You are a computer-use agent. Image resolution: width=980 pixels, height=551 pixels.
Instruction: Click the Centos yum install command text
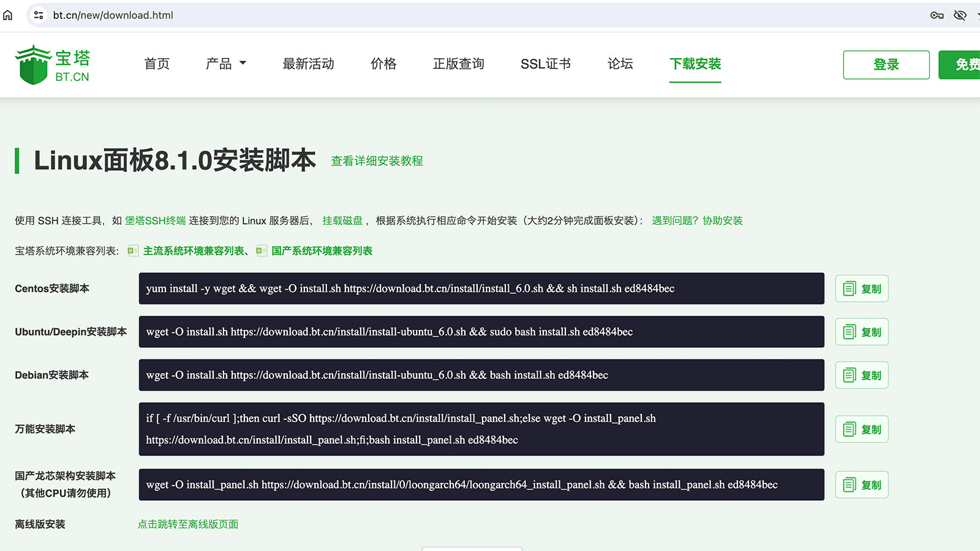pyautogui.click(x=410, y=288)
